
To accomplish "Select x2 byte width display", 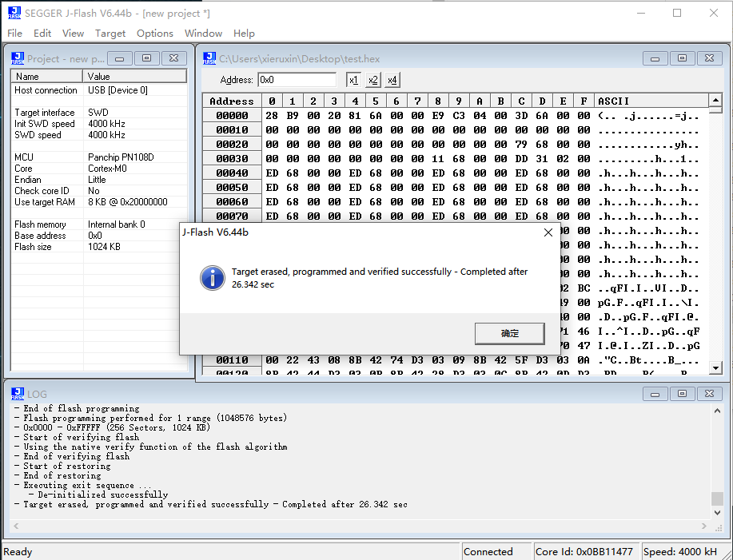I will click(372, 80).
